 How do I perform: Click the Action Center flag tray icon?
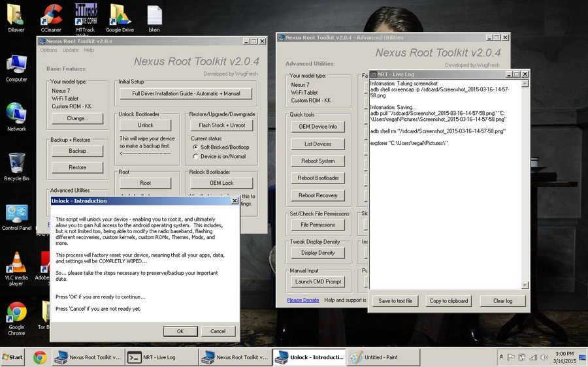[511, 357]
